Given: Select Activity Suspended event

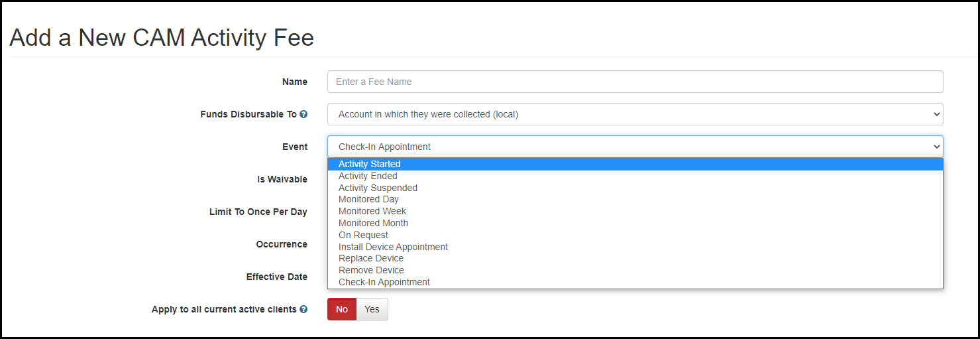Looking at the screenshot, I should [x=378, y=188].
